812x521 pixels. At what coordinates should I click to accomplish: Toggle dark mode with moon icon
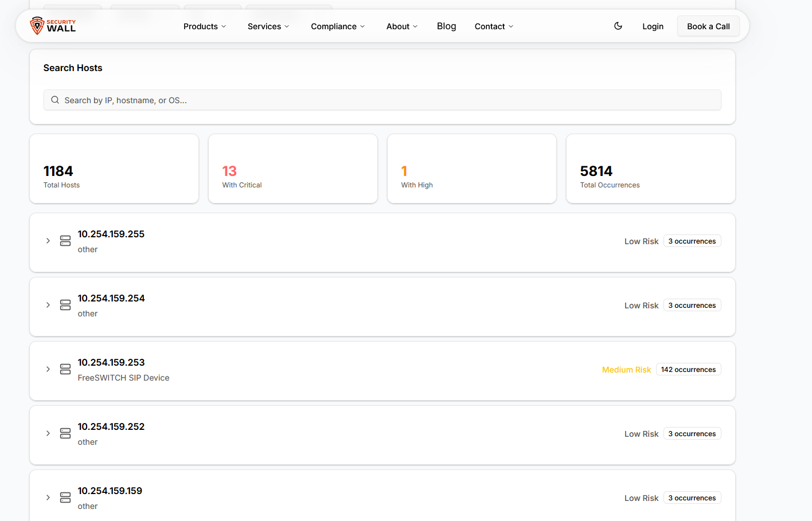618,26
